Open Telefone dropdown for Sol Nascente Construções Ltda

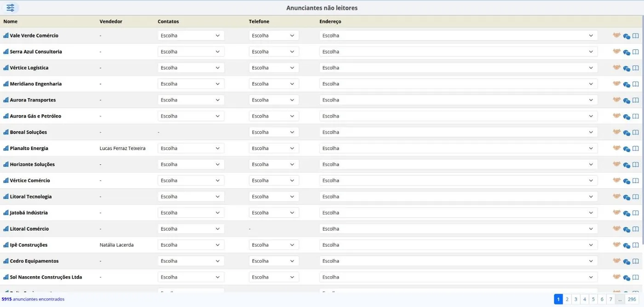coord(274,277)
